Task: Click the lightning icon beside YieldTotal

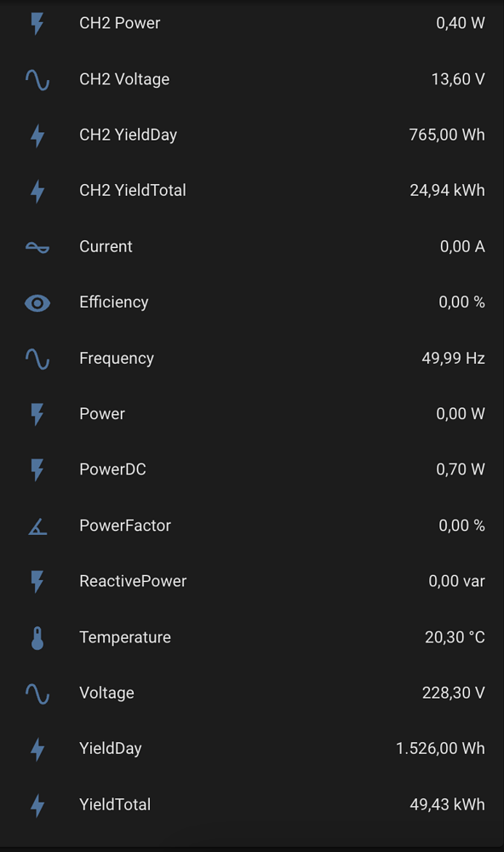Action: [x=37, y=803]
